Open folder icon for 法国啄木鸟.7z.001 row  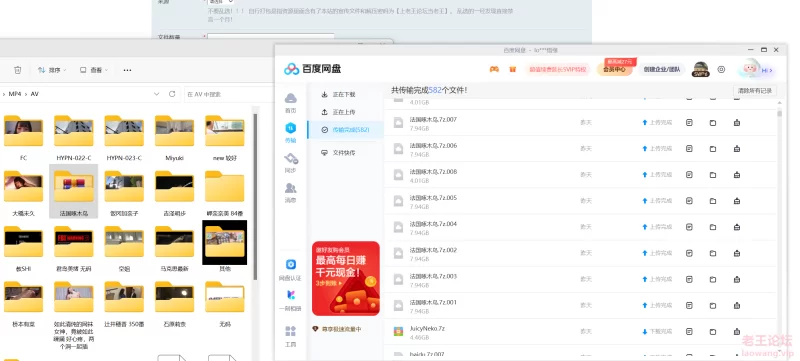(x=713, y=305)
